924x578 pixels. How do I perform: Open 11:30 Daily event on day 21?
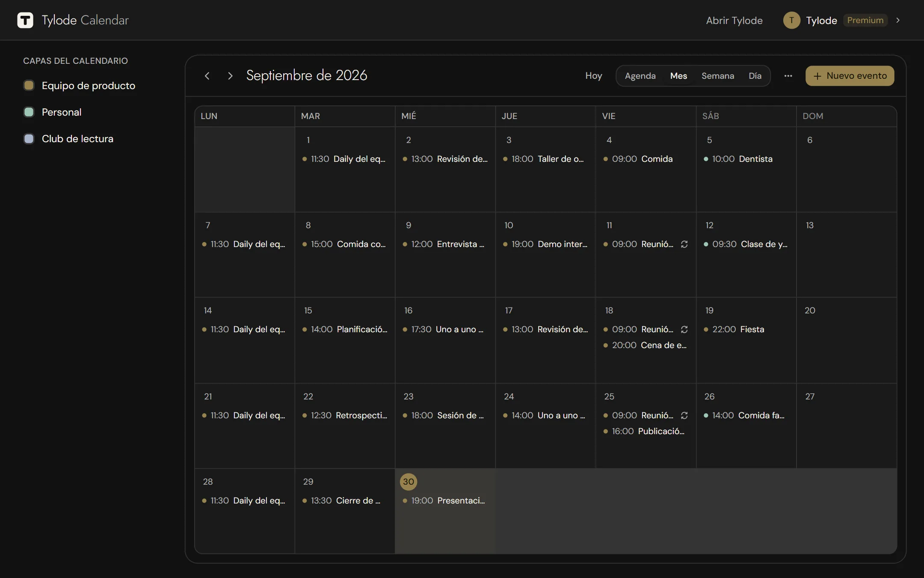pos(244,415)
